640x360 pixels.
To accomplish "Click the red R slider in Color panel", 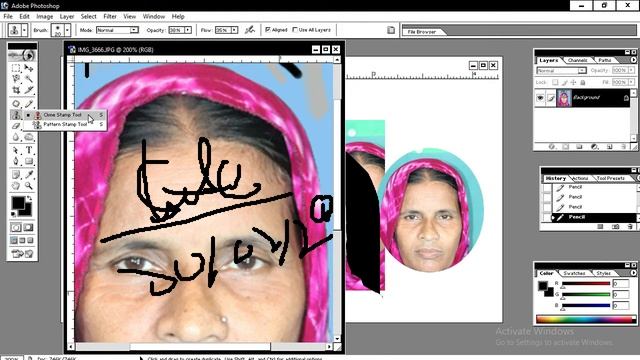I will (x=586, y=284).
